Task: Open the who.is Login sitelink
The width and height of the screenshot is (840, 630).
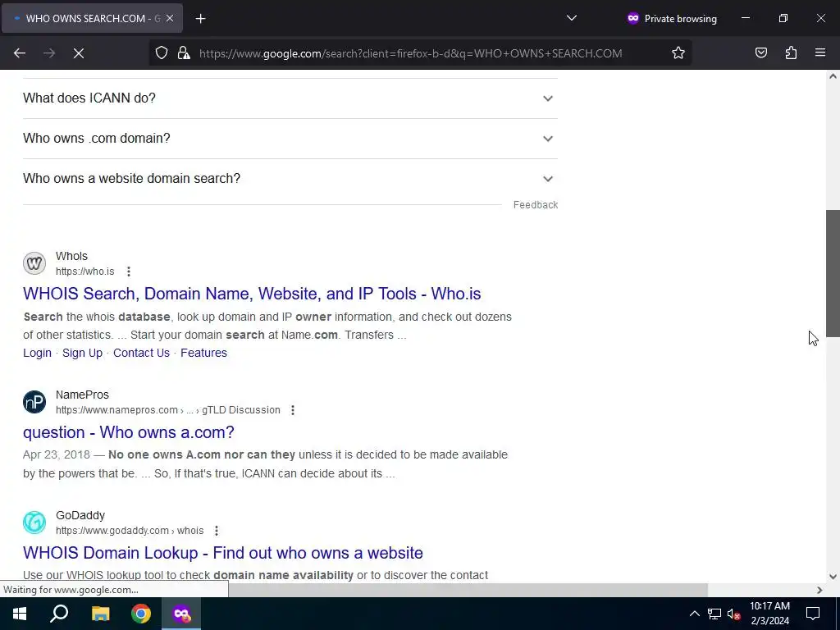Action: [37, 353]
